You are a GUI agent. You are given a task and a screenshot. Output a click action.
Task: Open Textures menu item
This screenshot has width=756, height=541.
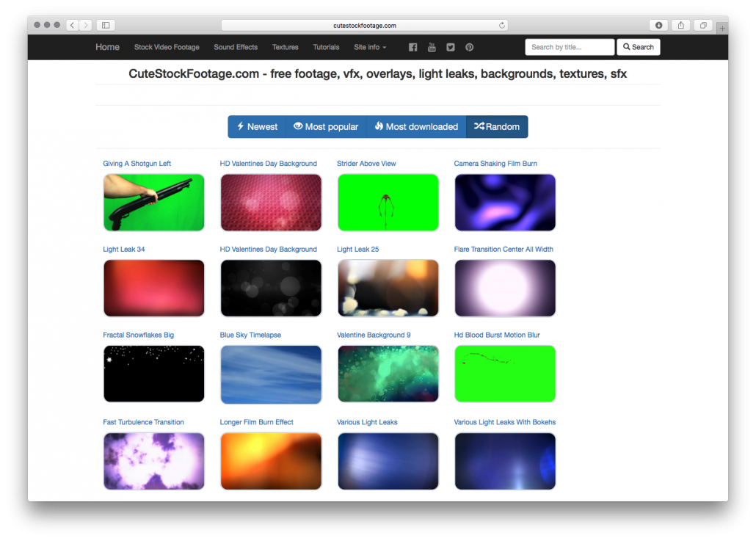(286, 47)
